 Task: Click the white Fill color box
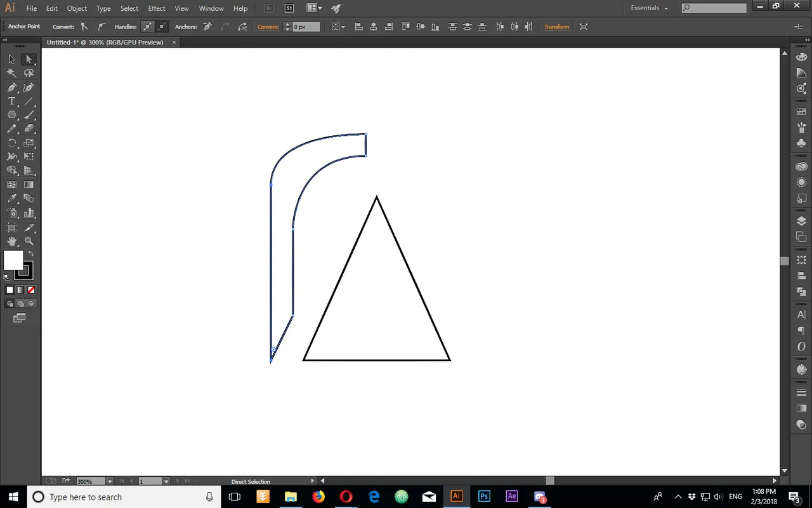pos(13,260)
